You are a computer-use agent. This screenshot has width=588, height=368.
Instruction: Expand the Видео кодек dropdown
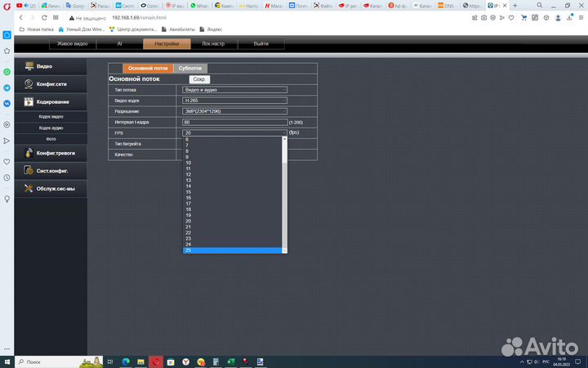234,100
